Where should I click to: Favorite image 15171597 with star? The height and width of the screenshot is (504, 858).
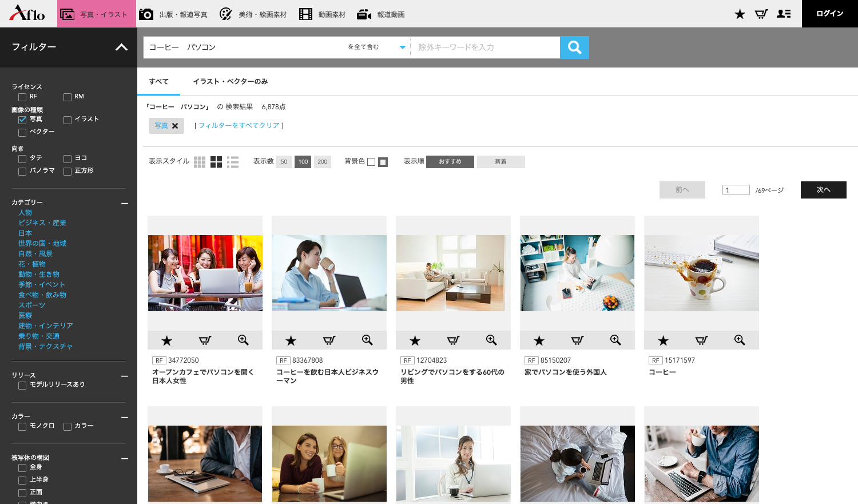(x=663, y=340)
